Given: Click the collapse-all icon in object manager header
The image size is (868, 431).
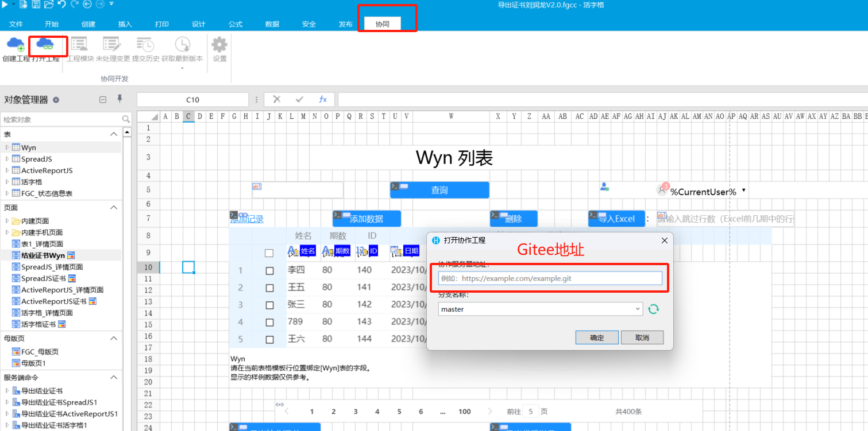Looking at the screenshot, I should pyautogui.click(x=103, y=99).
